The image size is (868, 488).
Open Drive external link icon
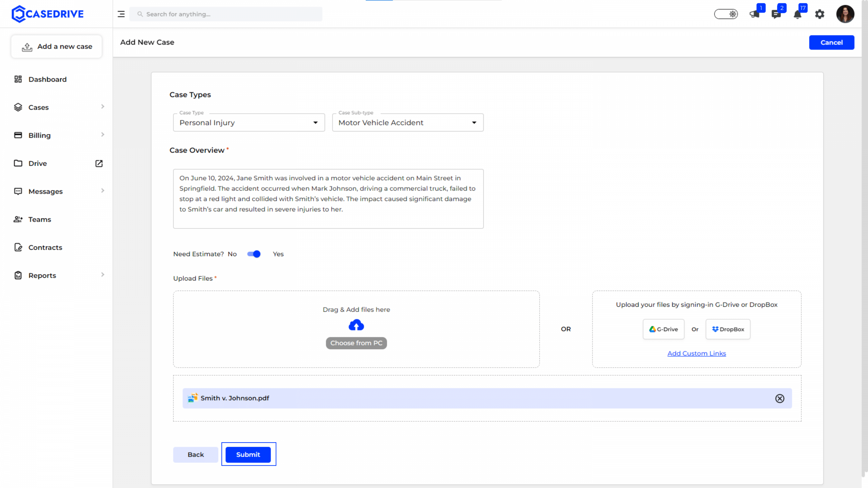click(x=99, y=163)
